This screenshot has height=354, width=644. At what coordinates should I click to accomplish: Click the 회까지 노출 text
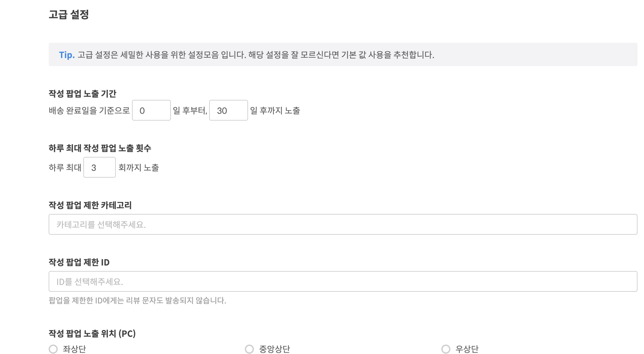138,168
